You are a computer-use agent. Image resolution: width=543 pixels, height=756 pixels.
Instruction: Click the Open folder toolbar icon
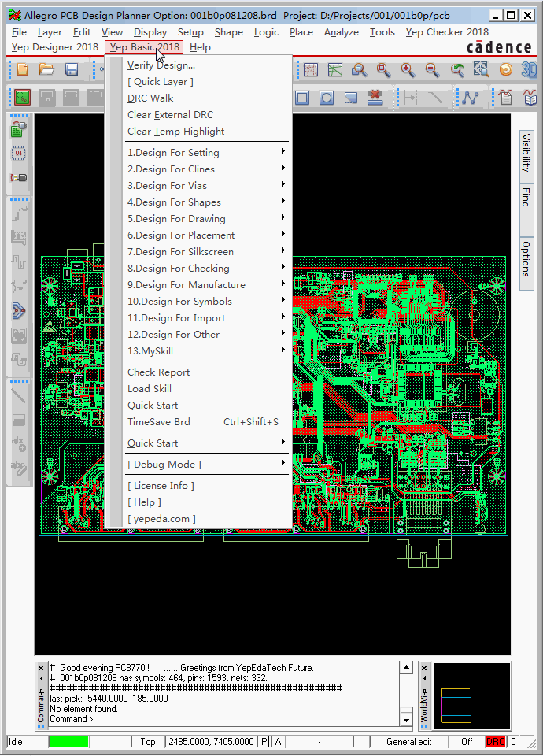(x=46, y=69)
